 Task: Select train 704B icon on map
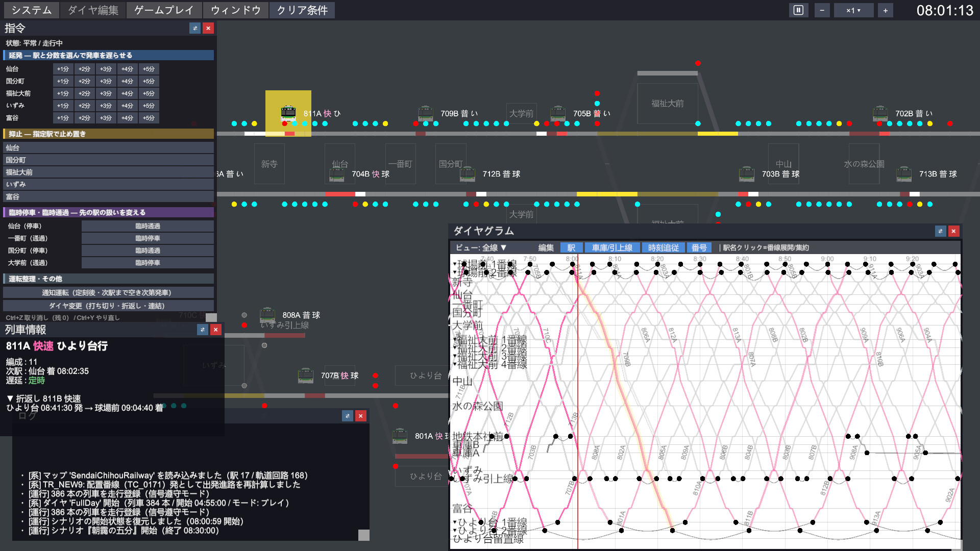coord(336,173)
